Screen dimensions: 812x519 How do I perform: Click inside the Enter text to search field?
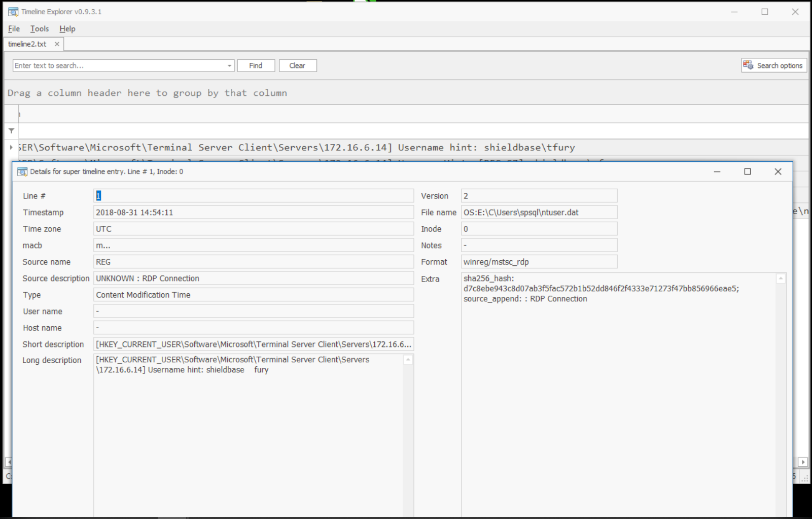pyautogui.click(x=101, y=65)
